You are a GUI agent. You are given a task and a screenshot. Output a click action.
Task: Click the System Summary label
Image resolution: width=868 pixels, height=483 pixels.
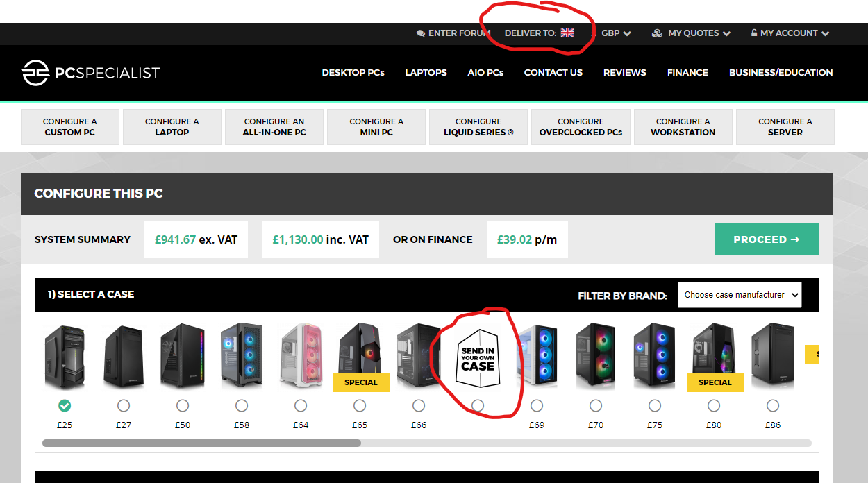coord(83,239)
